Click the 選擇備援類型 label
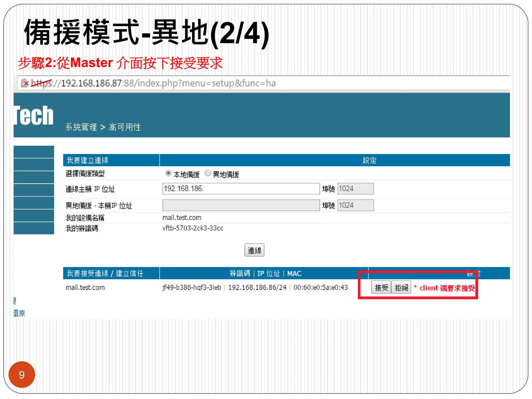Screen dimensions: 532x399 pyautogui.click(x=85, y=173)
